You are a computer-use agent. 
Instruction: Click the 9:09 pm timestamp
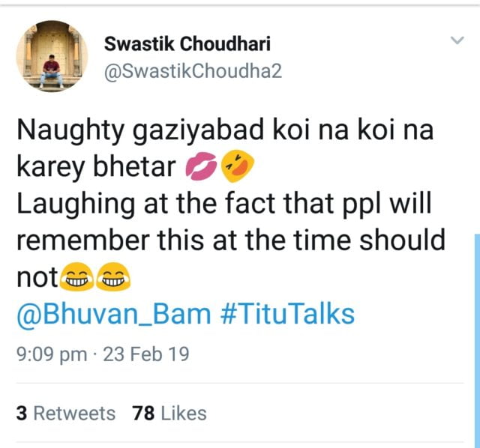51,354
